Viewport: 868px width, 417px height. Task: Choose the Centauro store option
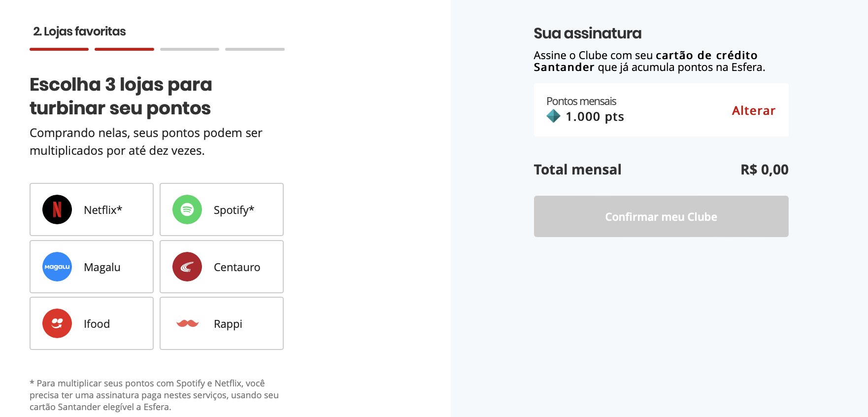[x=222, y=267]
